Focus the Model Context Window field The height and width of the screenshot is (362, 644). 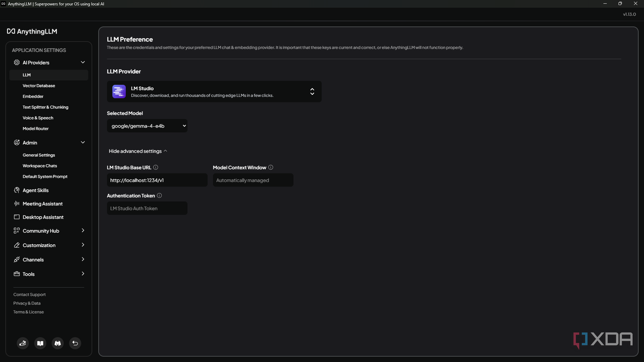[253, 180]
